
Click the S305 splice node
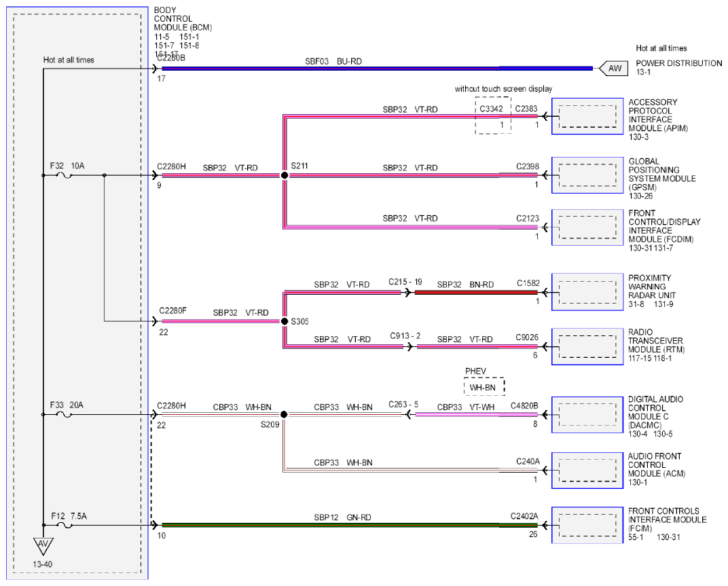tap(285, 321)
